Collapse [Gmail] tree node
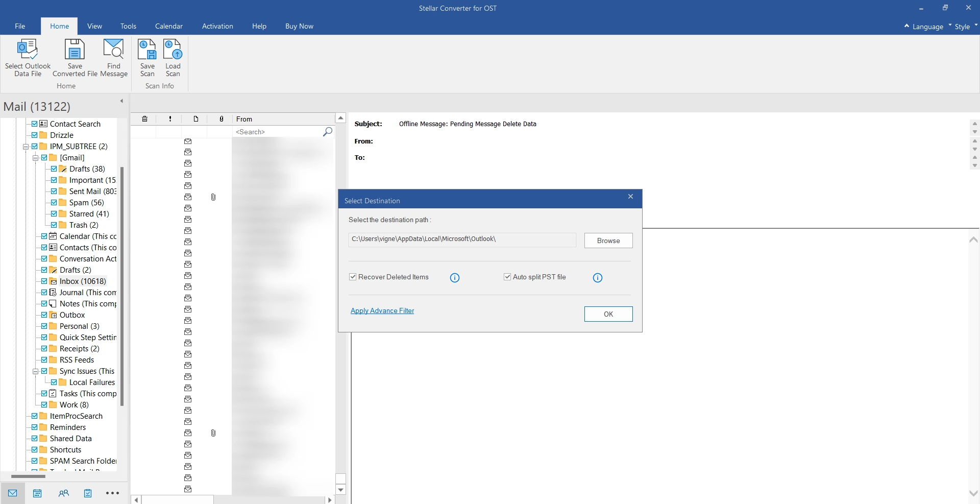 [x=35, y=158]
